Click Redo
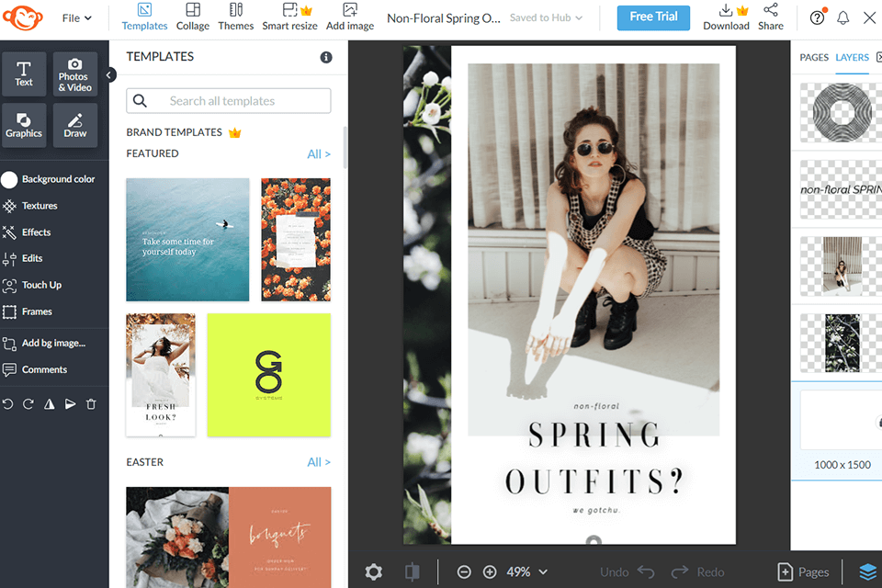The height and width of the screenshot is (588, 882). point(697,572)
